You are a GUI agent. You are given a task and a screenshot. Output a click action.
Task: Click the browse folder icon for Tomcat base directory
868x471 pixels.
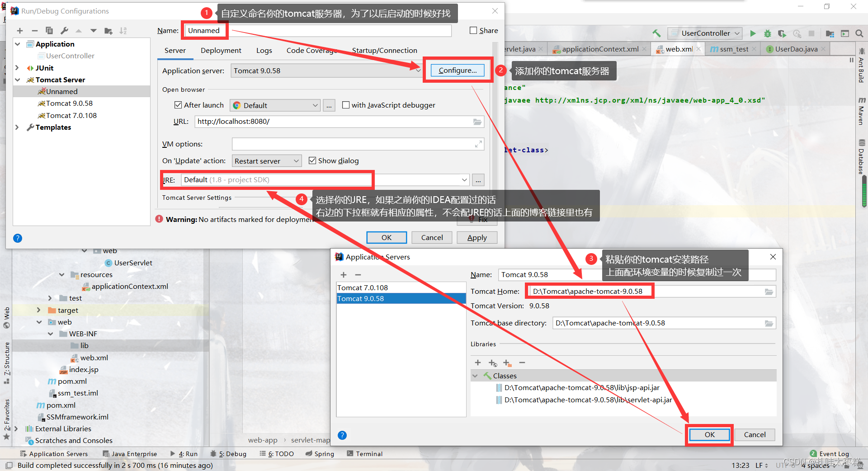(x=769, y=323)
